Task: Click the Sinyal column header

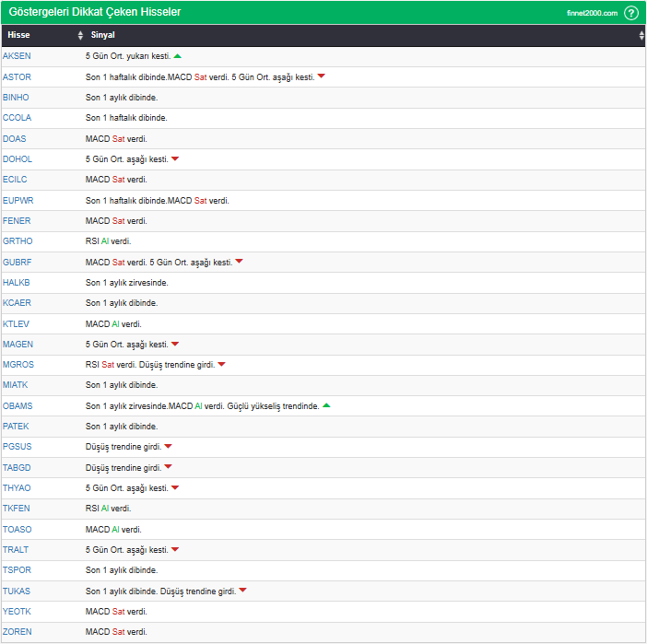Action: tap(103, 35)
